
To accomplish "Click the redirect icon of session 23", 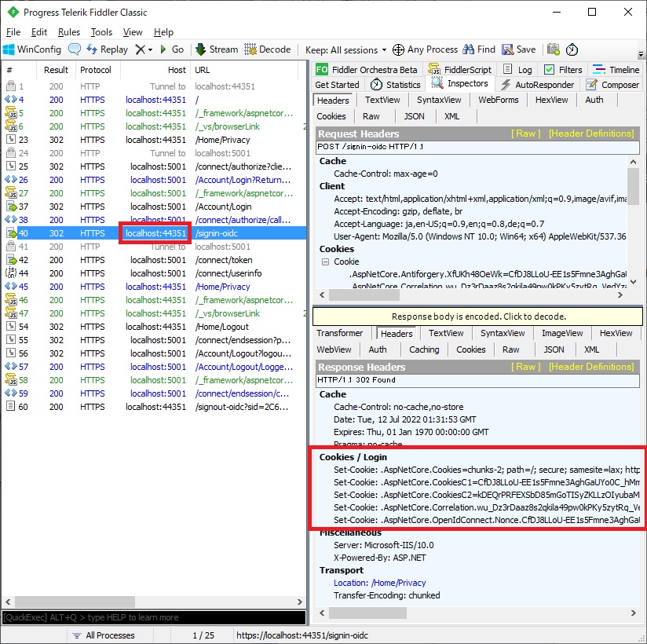I will click(x=11, y=140).
